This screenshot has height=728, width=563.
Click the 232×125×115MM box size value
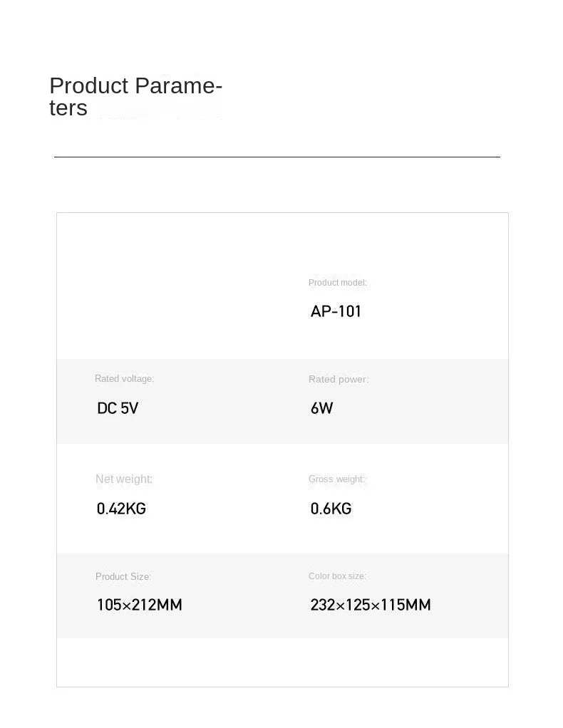(370, 605)
